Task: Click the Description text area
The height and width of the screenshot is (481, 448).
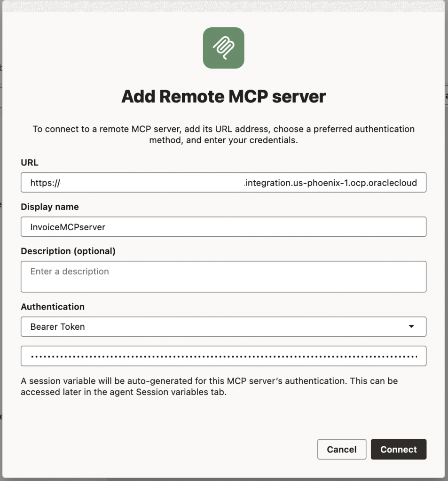Action: (224, 277)
